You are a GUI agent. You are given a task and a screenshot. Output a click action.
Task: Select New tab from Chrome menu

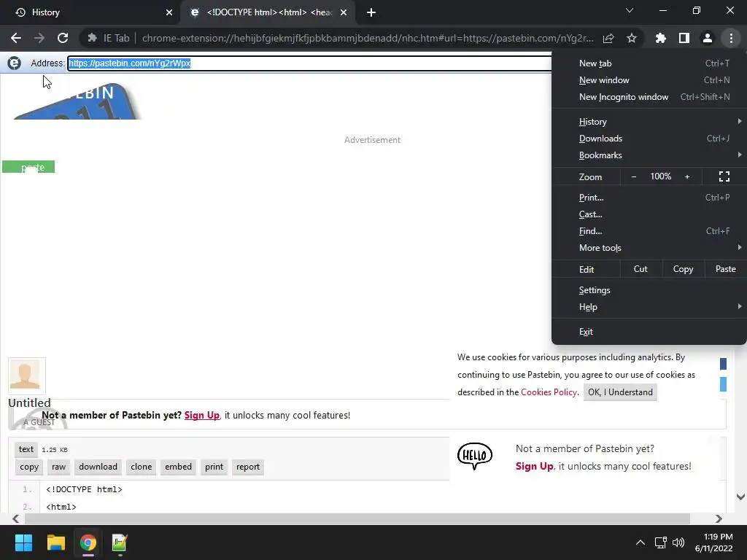[x=649, y=63]
